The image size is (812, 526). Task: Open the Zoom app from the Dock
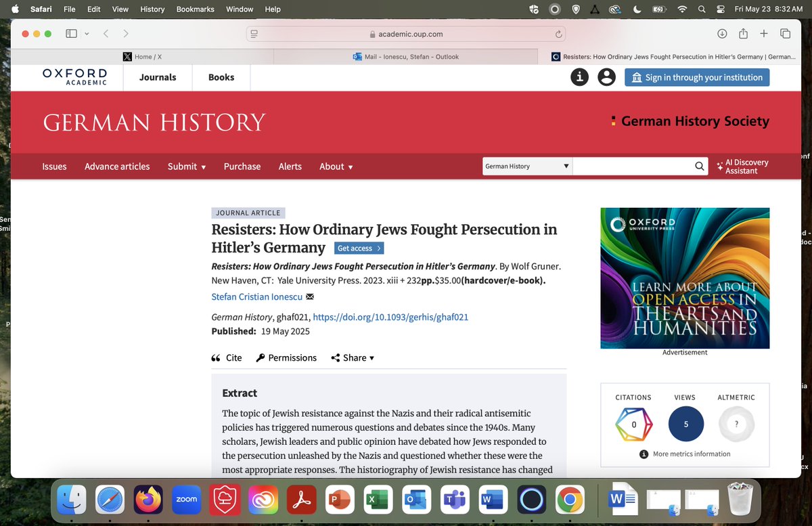pyautogui.click(x=186, y=500)
